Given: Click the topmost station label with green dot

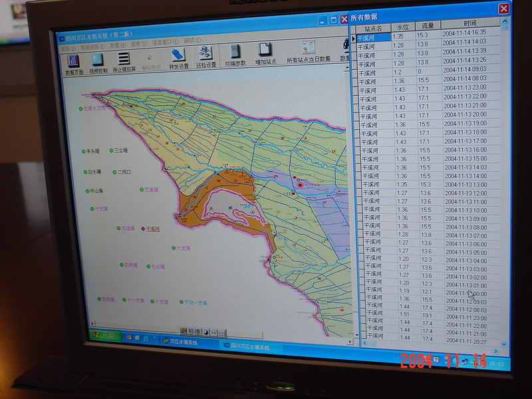Looking at the screenshot, I should pyautogui.click(x=94, y=108).
